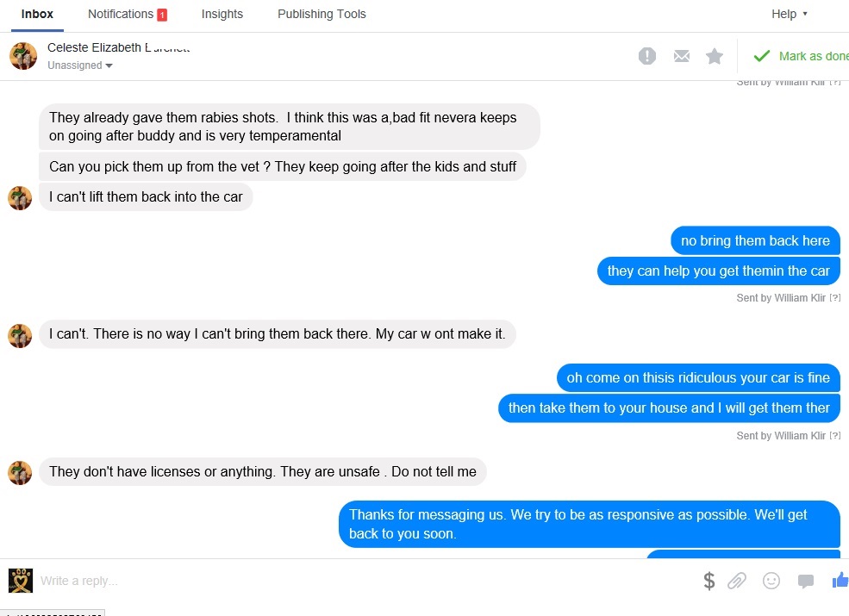
Task: Open the payment dollar sign icon
Action: click(x=709, y=581)
